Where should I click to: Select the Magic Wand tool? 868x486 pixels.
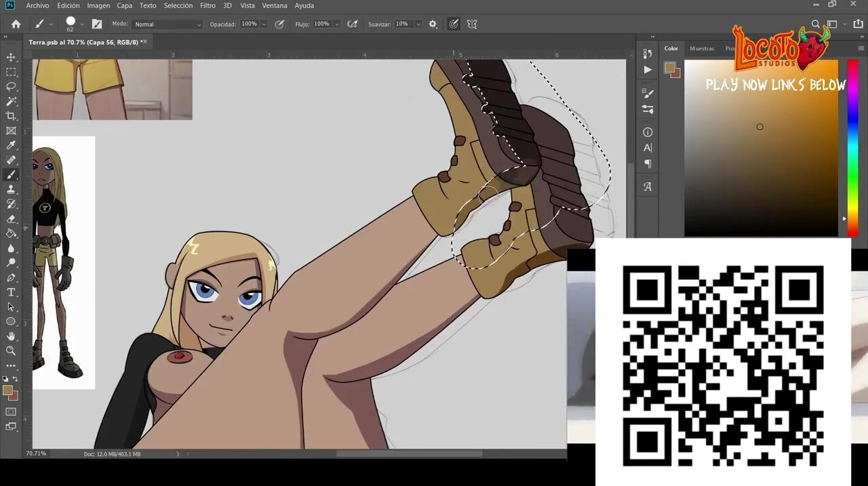[11, 102]
